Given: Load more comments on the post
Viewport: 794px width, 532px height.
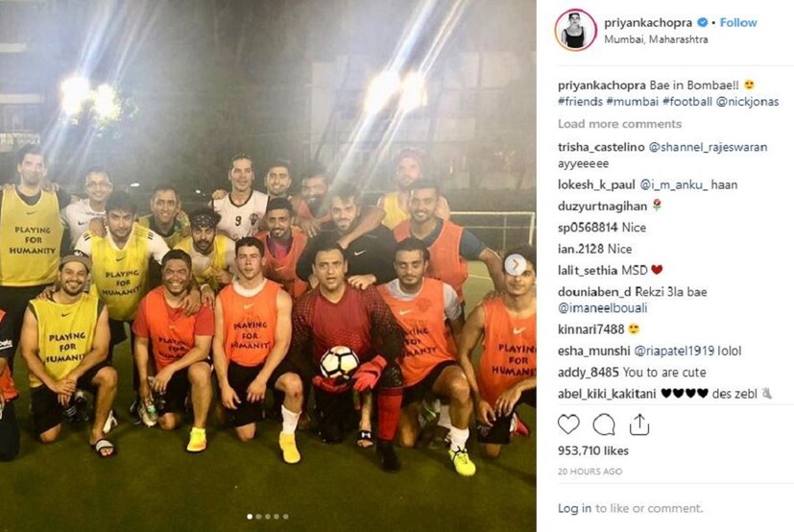Looking at the screenshot, I should pyautogui.click(x=619, y=124).
